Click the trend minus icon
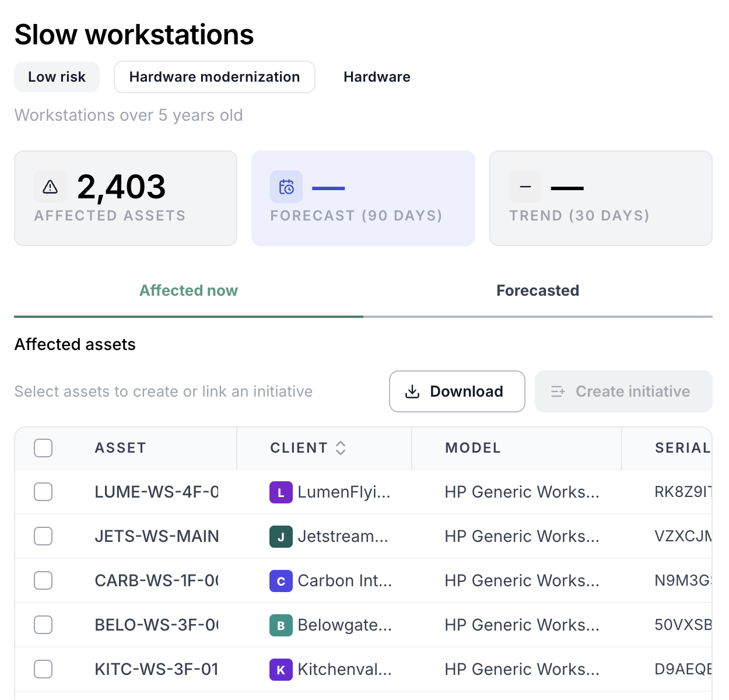 525,187
